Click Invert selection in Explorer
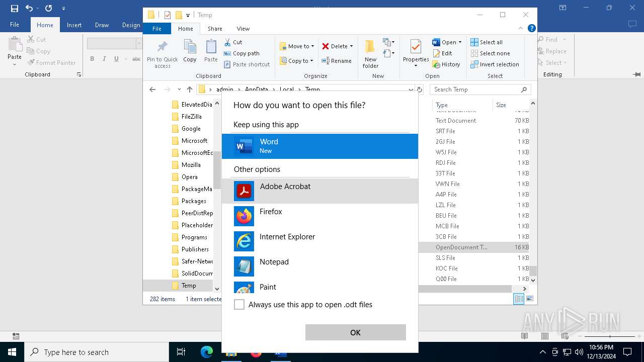 (495, 64)
